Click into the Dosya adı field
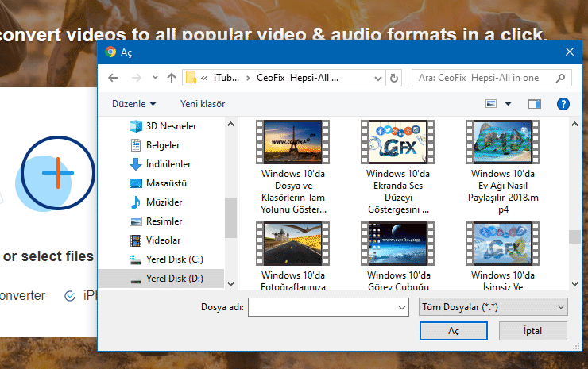This screenshot has height=369, width=588. 323,307
